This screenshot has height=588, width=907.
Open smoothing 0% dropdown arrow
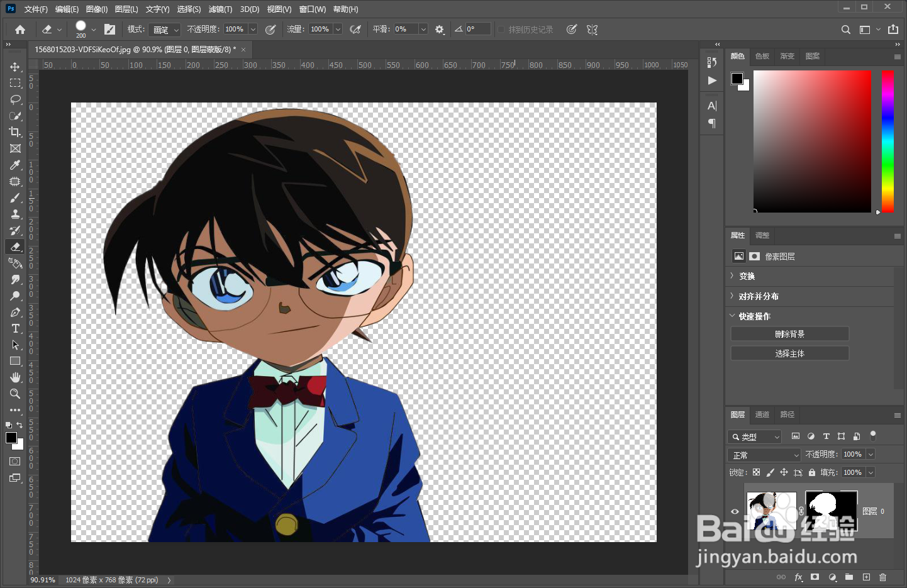(x=423, y=29)
